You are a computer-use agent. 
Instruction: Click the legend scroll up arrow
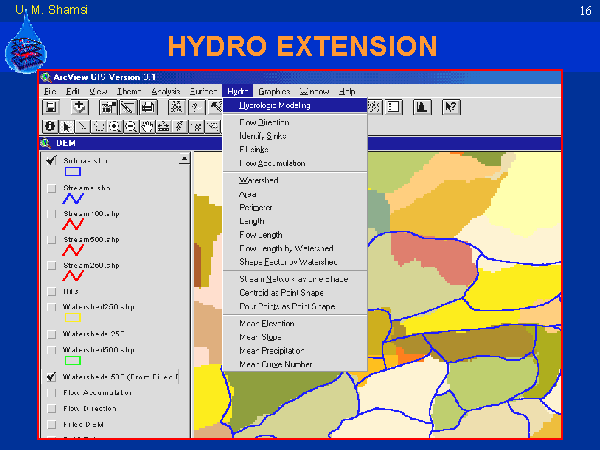tap(184, 159)
